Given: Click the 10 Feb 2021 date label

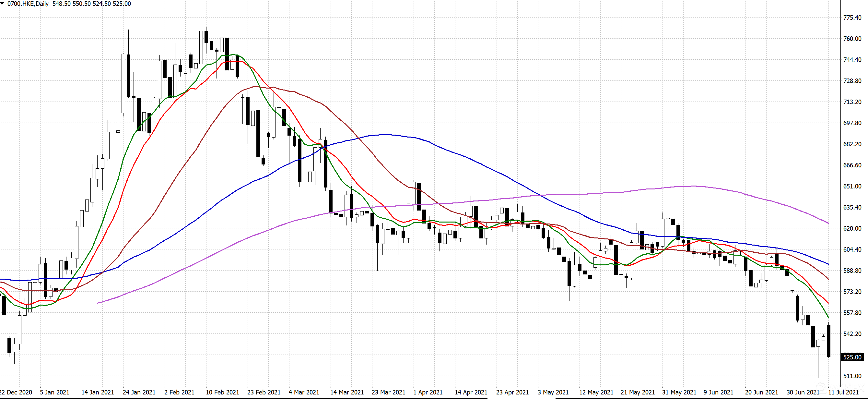Looking at the screenshot, I should 222,392.
